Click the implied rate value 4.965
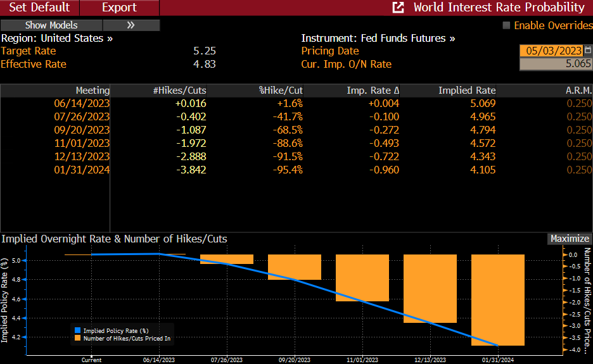Screen dimensions: 593x364 [483, 117]
